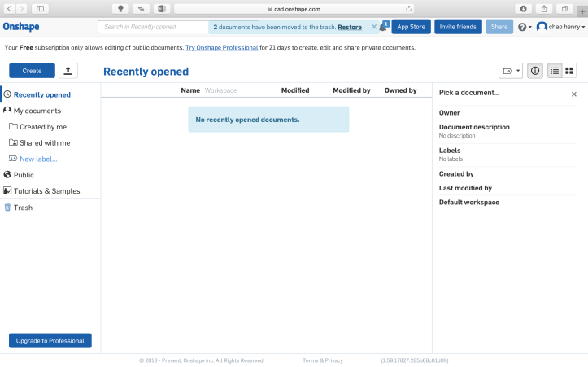
Task: Toggle the document info panel
Action: coord(535,71)
